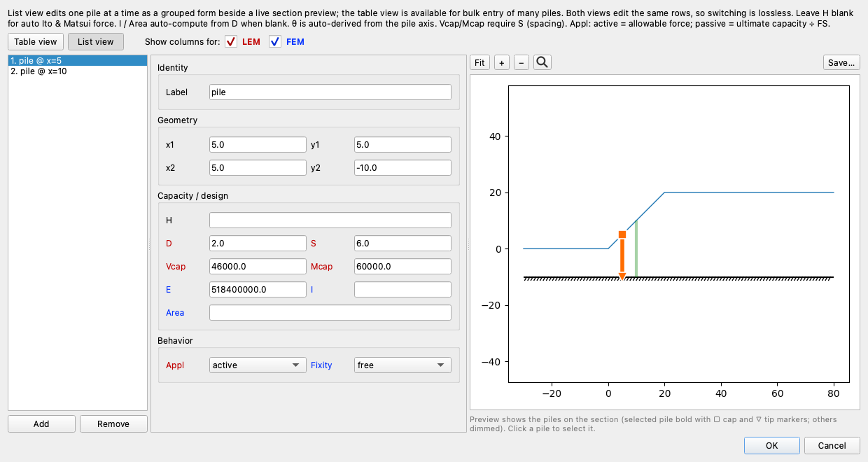Select the dimmed green pile in preview
This screenshot has width=868, height=462.
coord(636,248)
